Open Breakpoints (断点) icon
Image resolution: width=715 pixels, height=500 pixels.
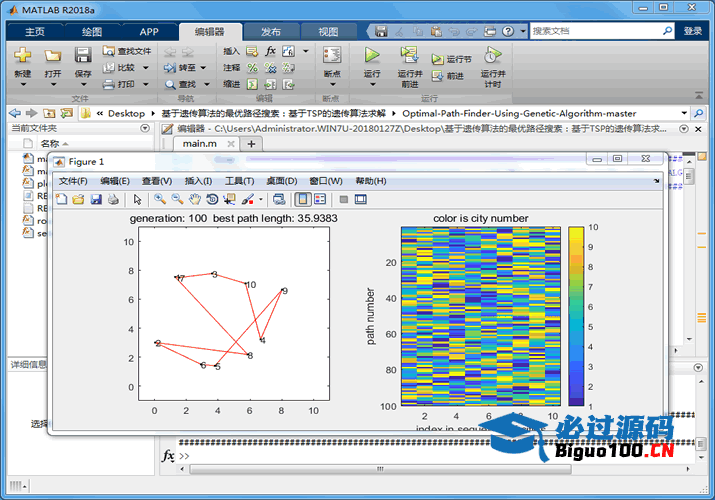[332, 55]
